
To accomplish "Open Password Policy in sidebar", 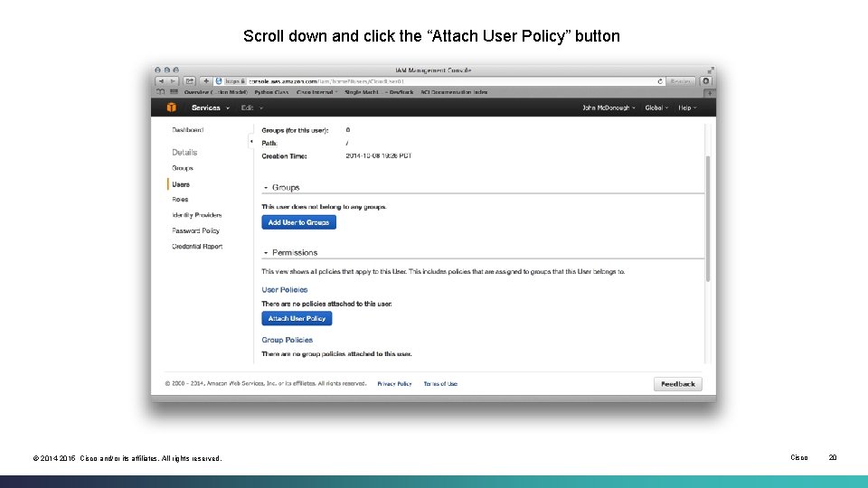I will (195, 230).
